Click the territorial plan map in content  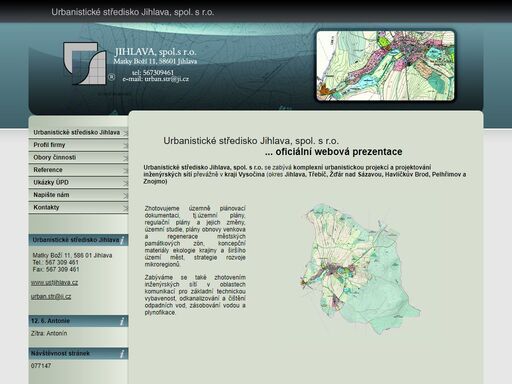point(359,269)
